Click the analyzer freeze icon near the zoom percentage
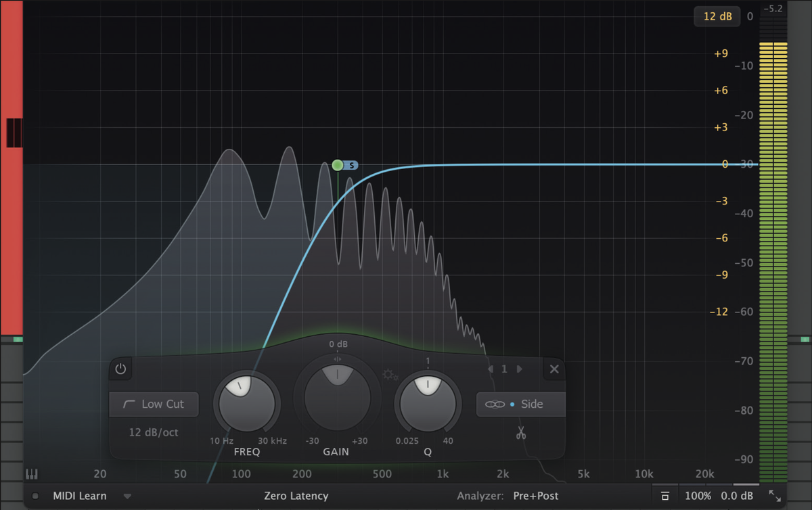The width and height of the screenshot is (812, 510). pos(665,495)
